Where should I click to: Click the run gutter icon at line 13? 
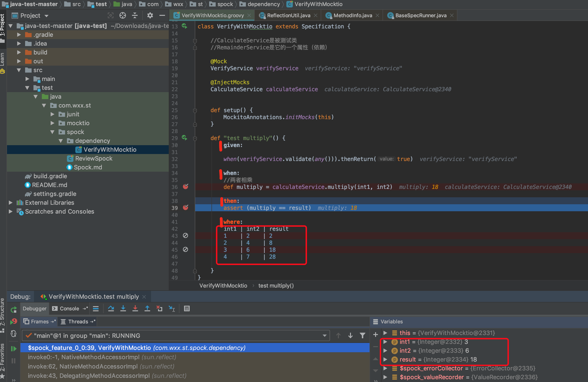185,26
